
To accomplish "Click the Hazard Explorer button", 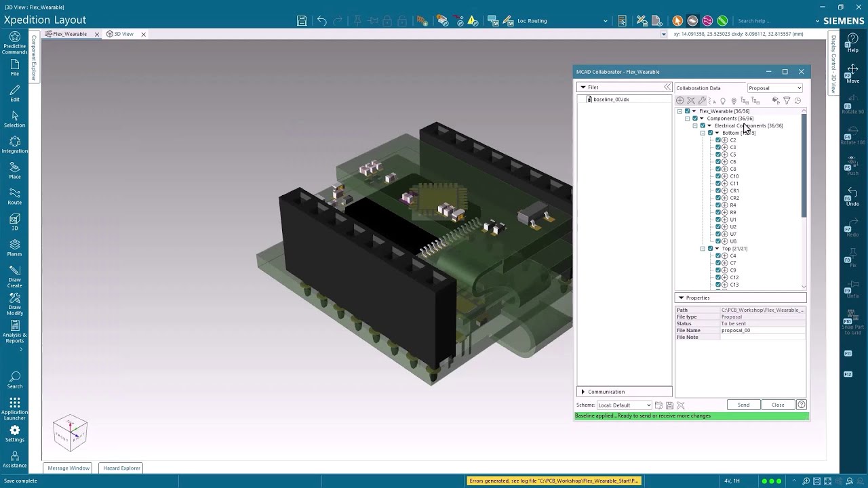I will pos(121,468).
